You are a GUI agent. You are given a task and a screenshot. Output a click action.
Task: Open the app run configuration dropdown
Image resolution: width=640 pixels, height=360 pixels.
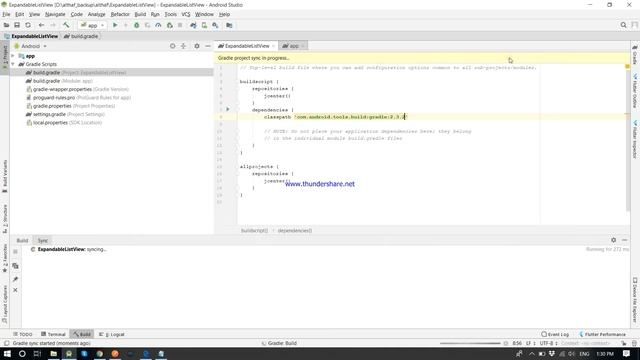92,25
